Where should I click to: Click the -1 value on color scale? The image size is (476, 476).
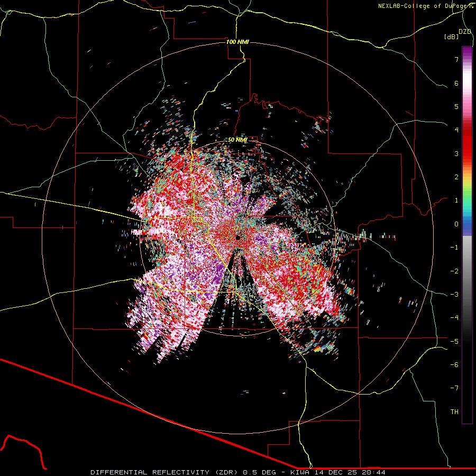click(454, 248)
